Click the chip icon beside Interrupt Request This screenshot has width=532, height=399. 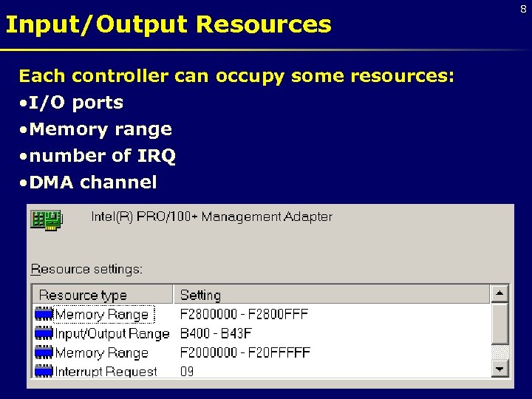[x=44, y=371]
